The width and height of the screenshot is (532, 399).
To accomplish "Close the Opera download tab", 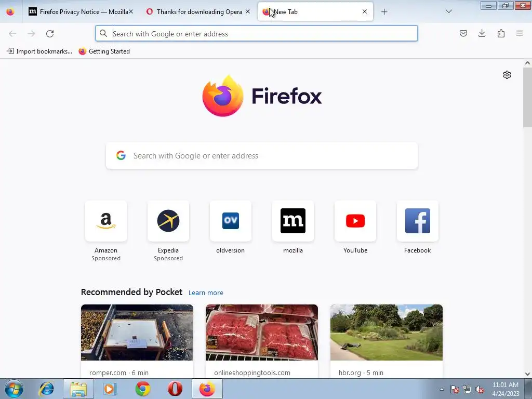I will tap(248, 11).
